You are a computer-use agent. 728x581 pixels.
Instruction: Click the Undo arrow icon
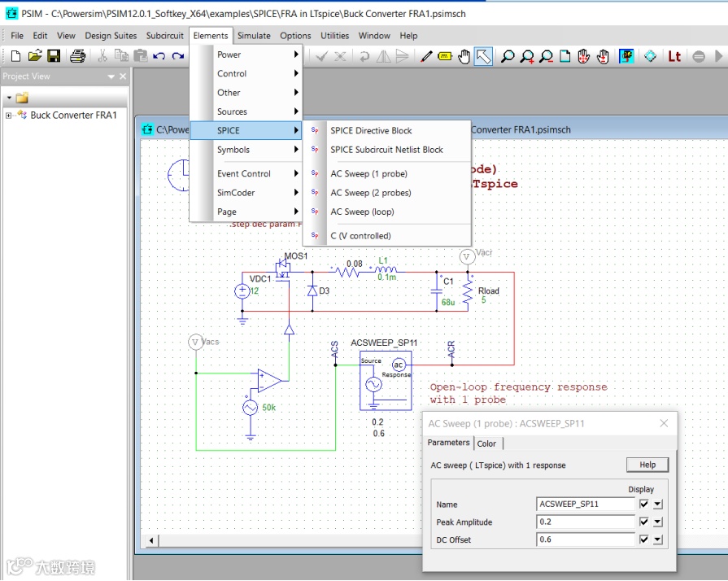[x=159, y=56]
